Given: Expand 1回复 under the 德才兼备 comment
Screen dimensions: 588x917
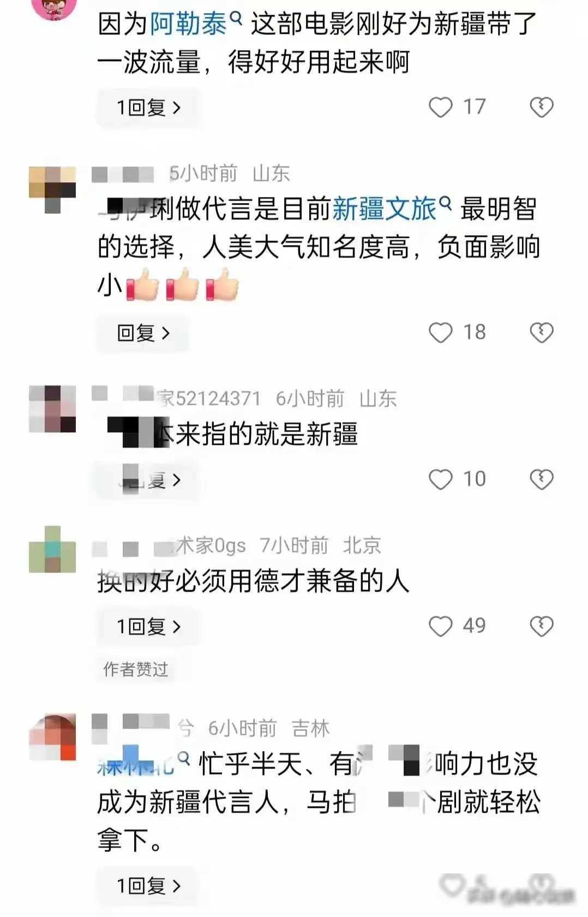Looking at the screenshot, I should point(148,627).
